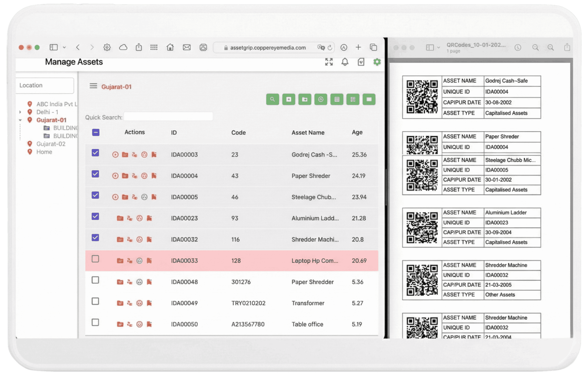Click the Age column header
Viewport: 588px width, 376px height.
(357, 132)
